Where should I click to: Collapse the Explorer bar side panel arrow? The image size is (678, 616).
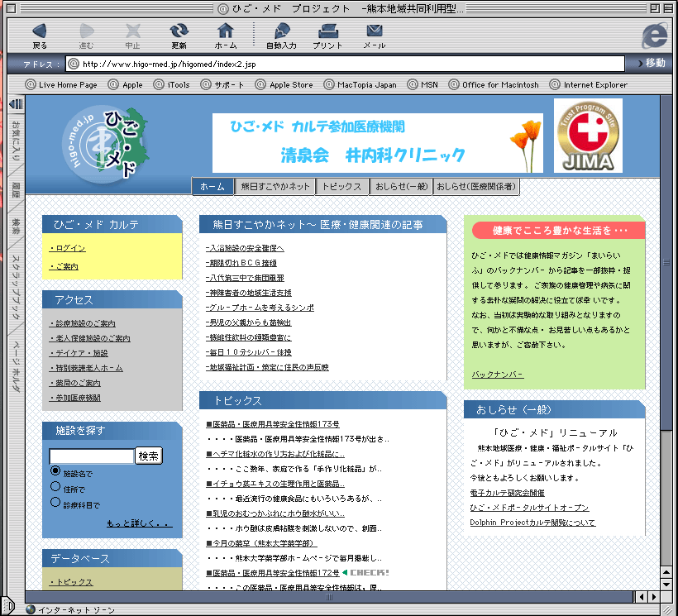click(x=15, y=104)
